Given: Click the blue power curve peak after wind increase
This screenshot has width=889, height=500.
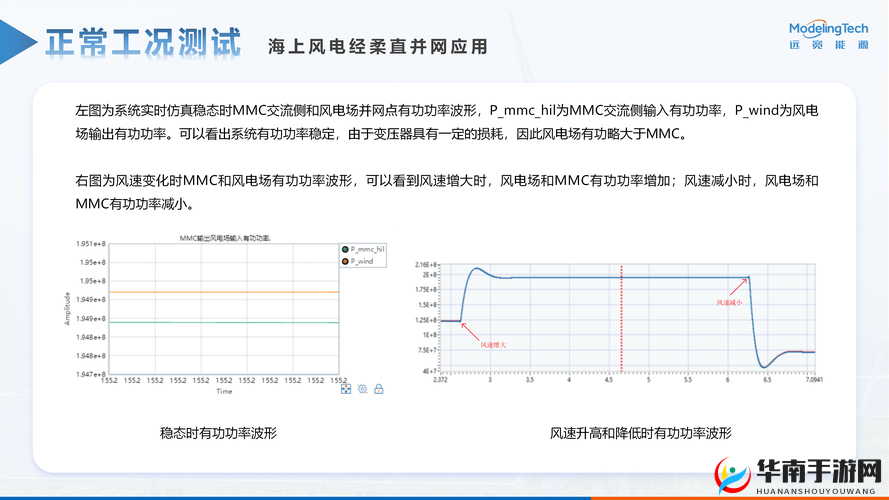Looking at the screenshot, I should click(477, 269).
